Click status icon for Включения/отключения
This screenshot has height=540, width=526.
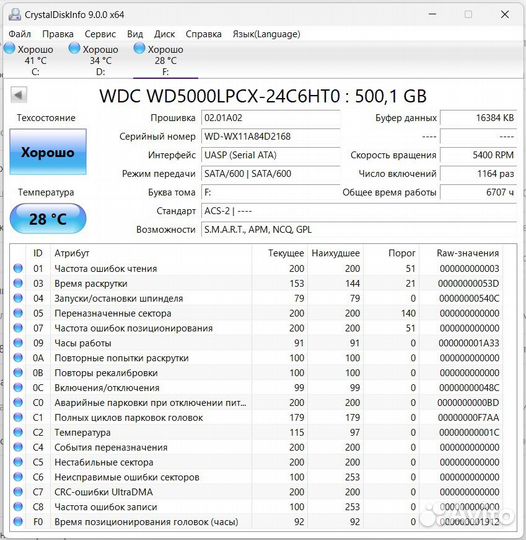[18, 387]
